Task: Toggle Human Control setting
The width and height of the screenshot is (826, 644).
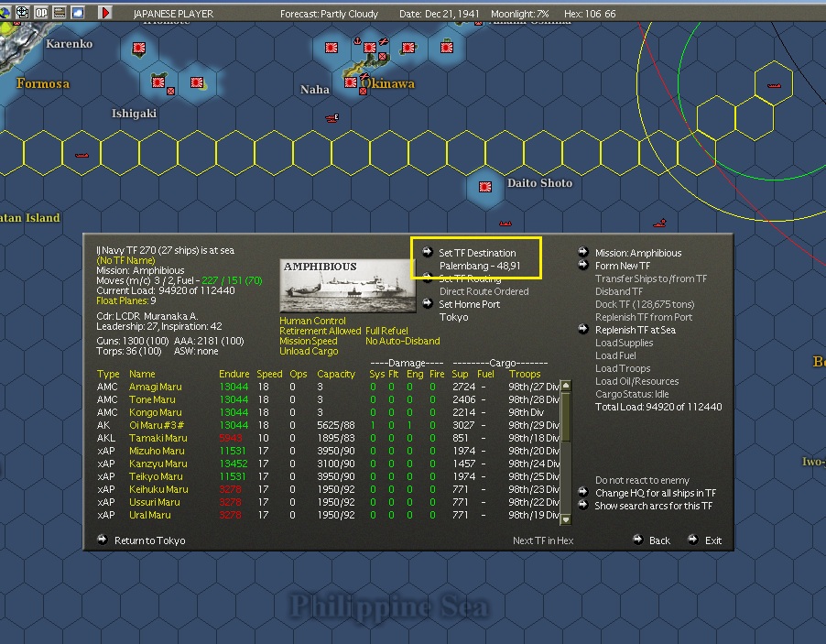Action: tap(312, 321)
